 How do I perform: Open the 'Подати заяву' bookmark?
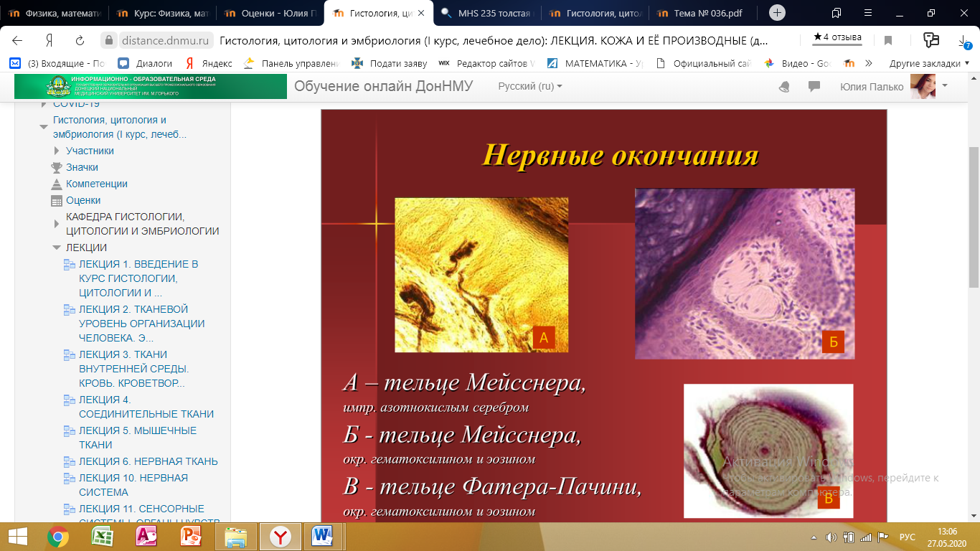click(390, 63)
